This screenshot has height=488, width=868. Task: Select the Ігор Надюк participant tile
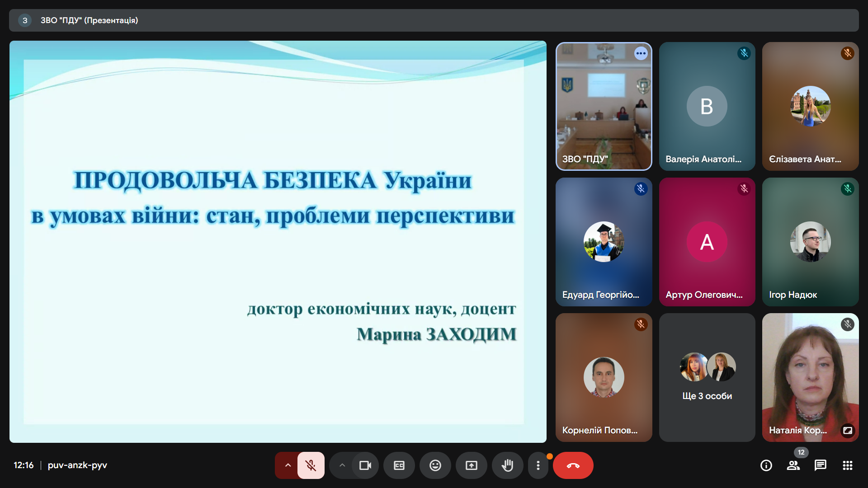click(x=810, y=242)
